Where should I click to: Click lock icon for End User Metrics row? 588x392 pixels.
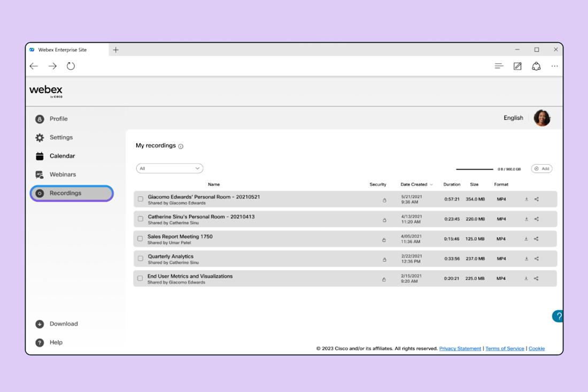tap(384, 280)
